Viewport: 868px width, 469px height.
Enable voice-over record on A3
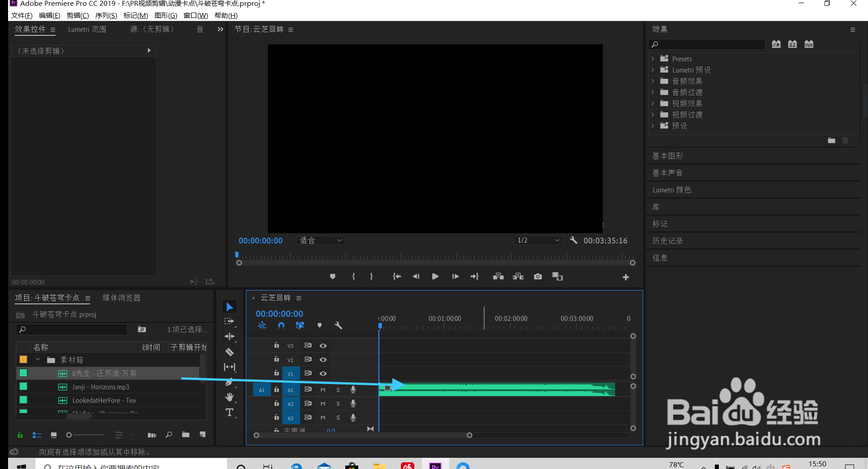click(353, 418)
